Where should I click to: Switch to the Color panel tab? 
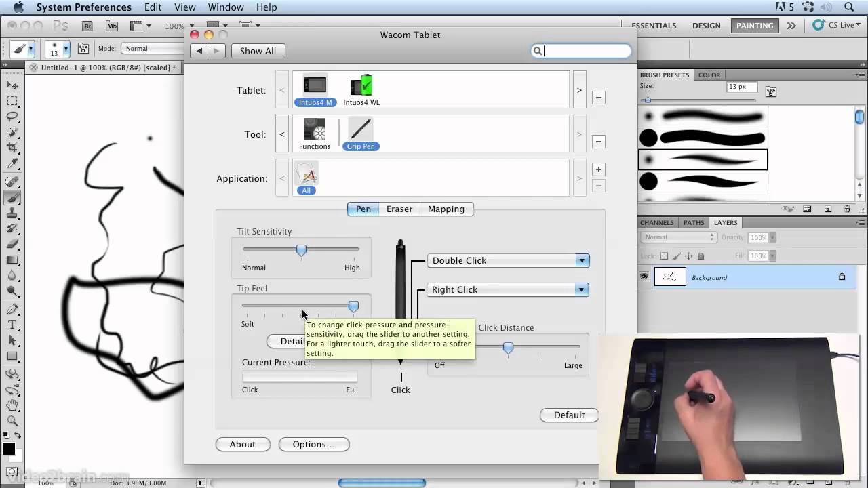click(x=709, y=75)
